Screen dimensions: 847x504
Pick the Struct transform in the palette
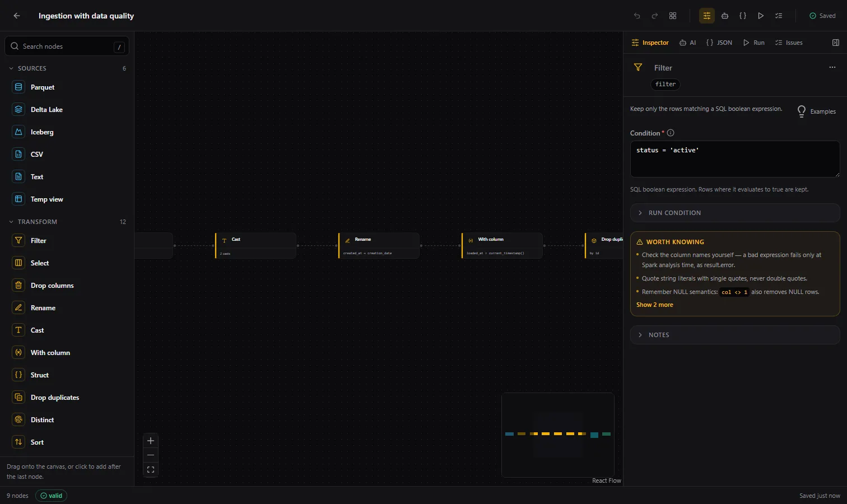(67, 375)
